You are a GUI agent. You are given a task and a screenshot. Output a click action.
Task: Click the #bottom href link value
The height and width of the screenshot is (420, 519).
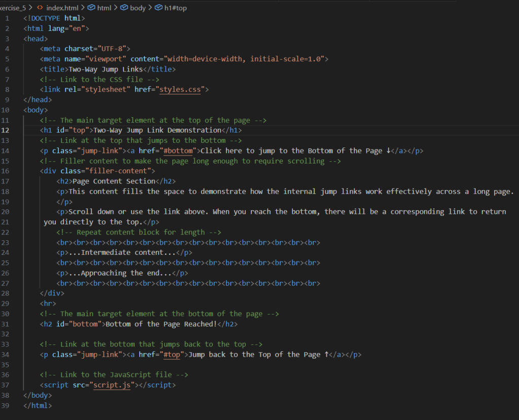pyautogui.click(x=180, y=151)
